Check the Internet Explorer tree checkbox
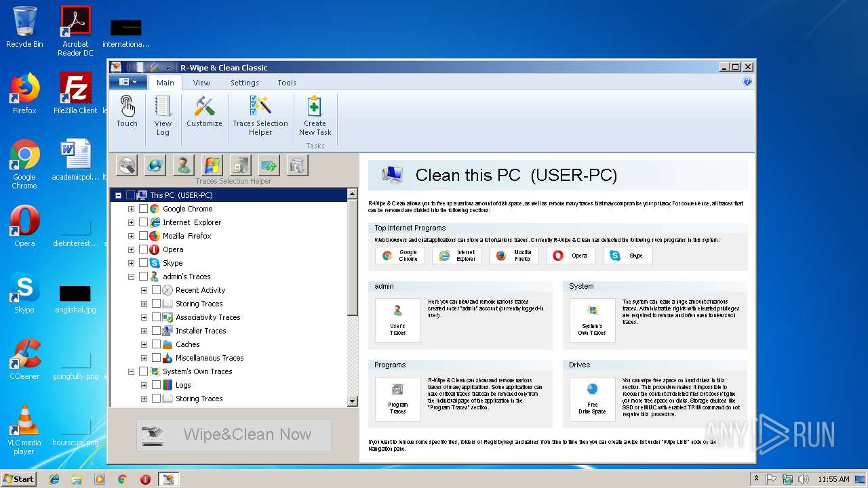Screen dimensions: 868x488 (x=143, y=222)
